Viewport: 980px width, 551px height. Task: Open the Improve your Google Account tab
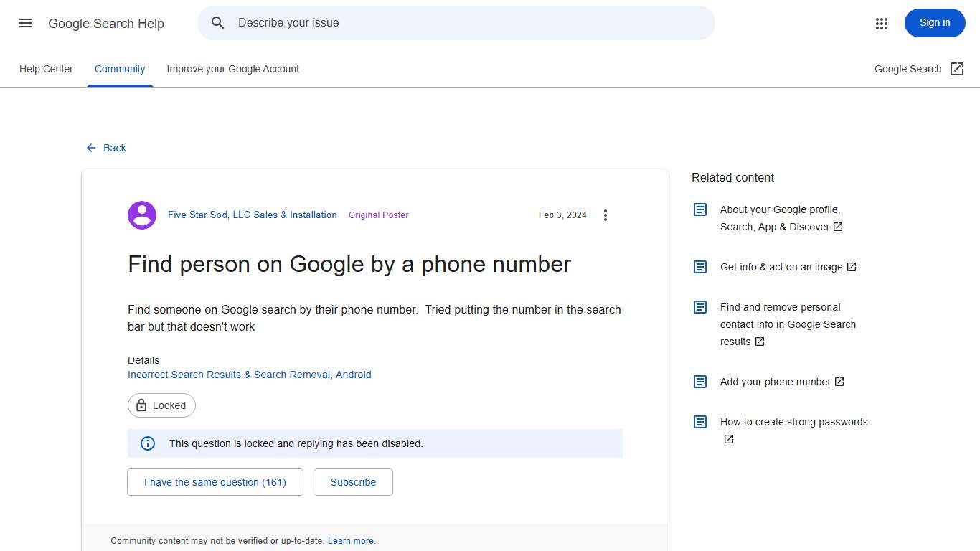(x=232, y=69)
